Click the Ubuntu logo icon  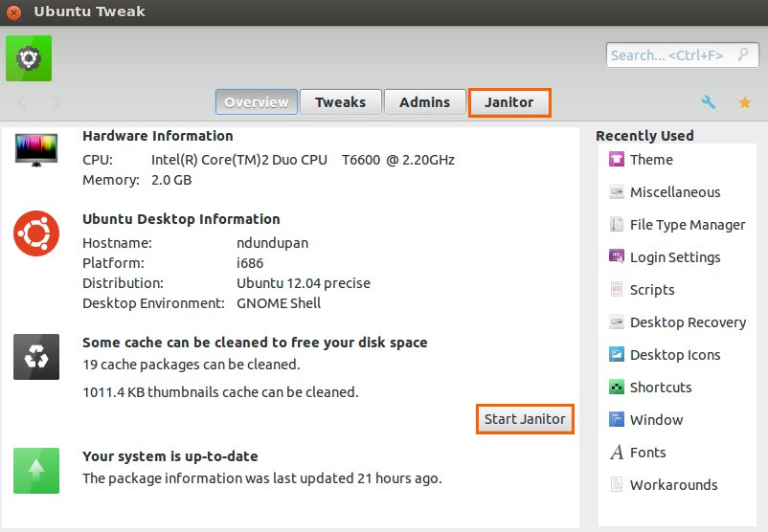[x=36, y=233]
